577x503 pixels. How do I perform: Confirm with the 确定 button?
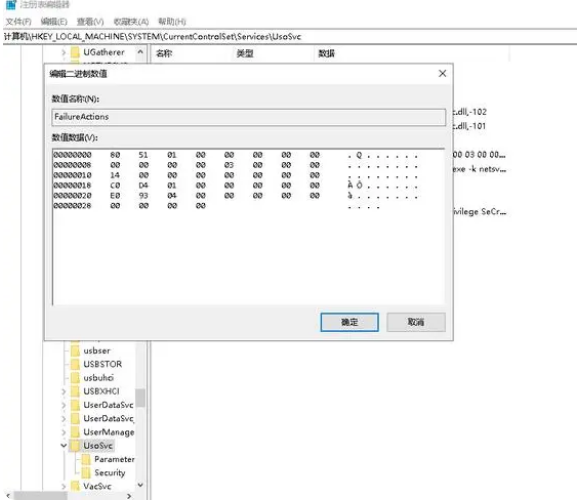[x=349, y=322]
